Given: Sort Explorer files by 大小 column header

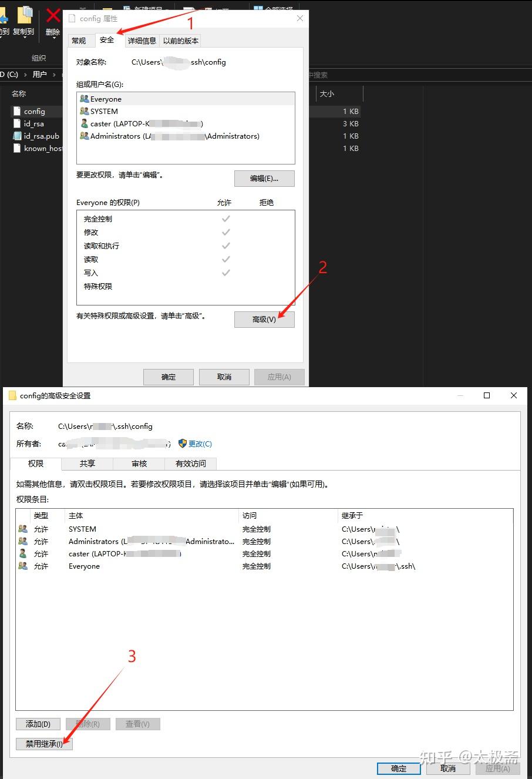Looking at the screenshot, I should pos(327,93).
